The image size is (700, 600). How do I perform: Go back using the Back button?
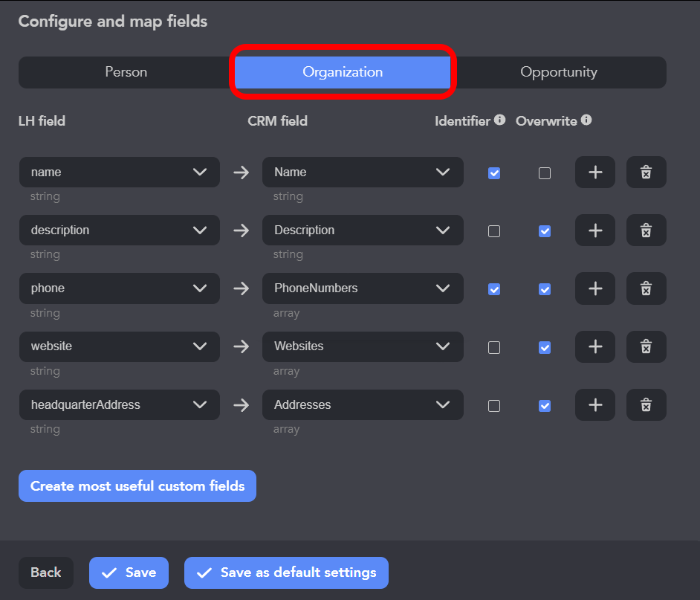point(46,572)
